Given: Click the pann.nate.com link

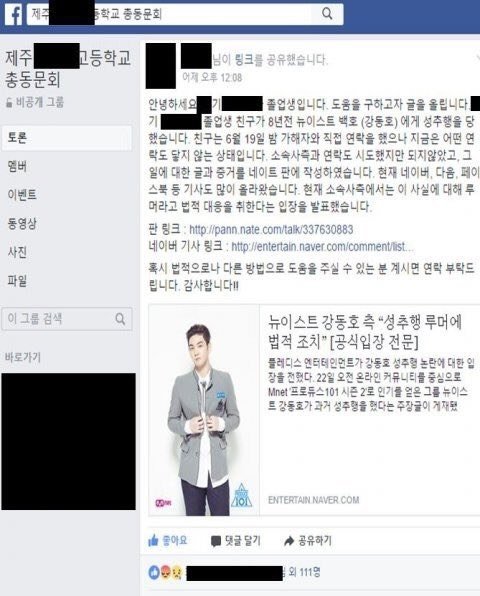Looking at the screenshot, I should point(271,230).
